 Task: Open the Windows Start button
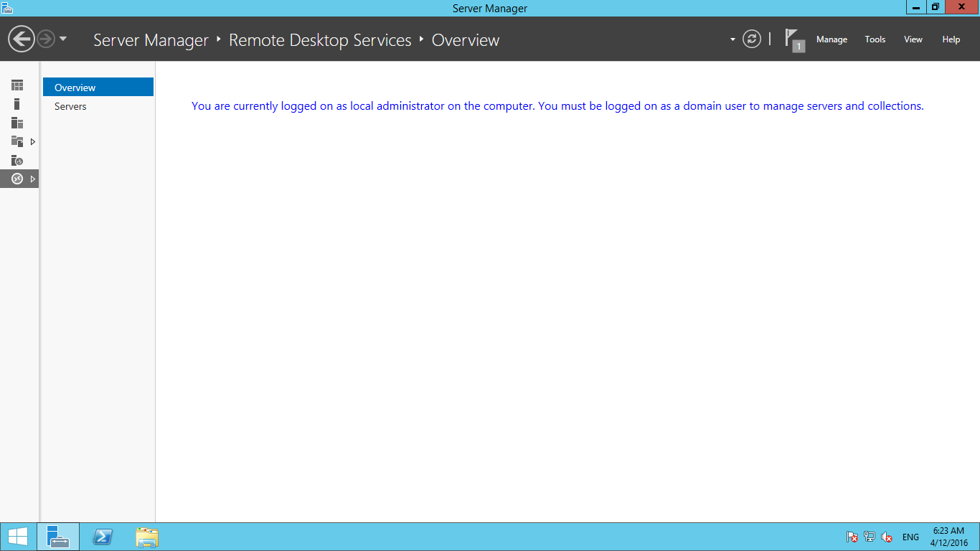18,537
